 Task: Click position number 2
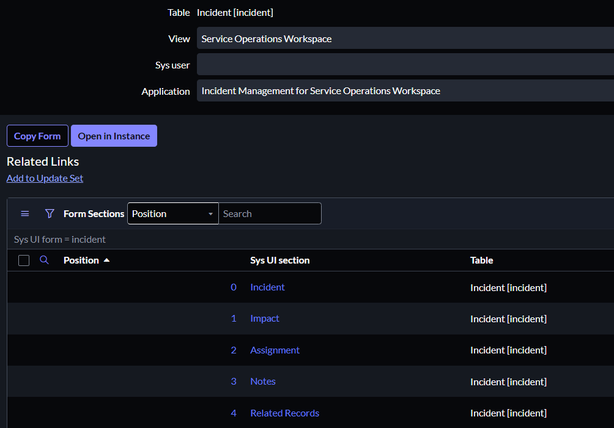coord(234,350)
